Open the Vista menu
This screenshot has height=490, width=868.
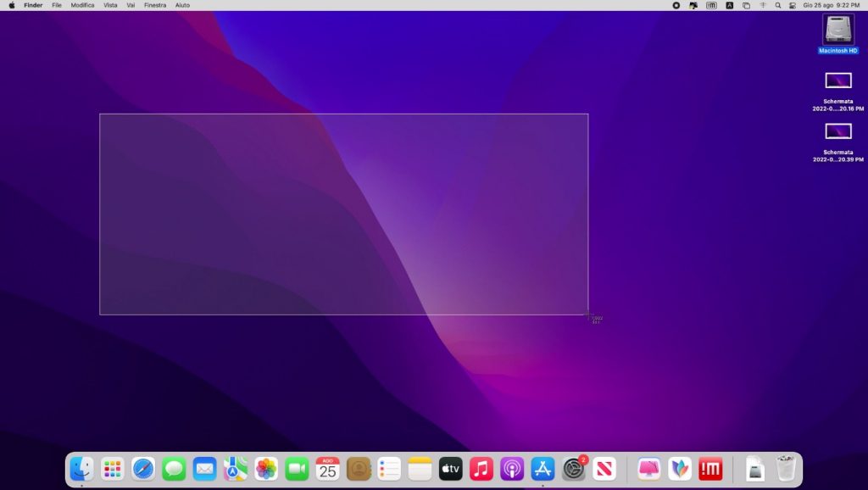(110, 5)
